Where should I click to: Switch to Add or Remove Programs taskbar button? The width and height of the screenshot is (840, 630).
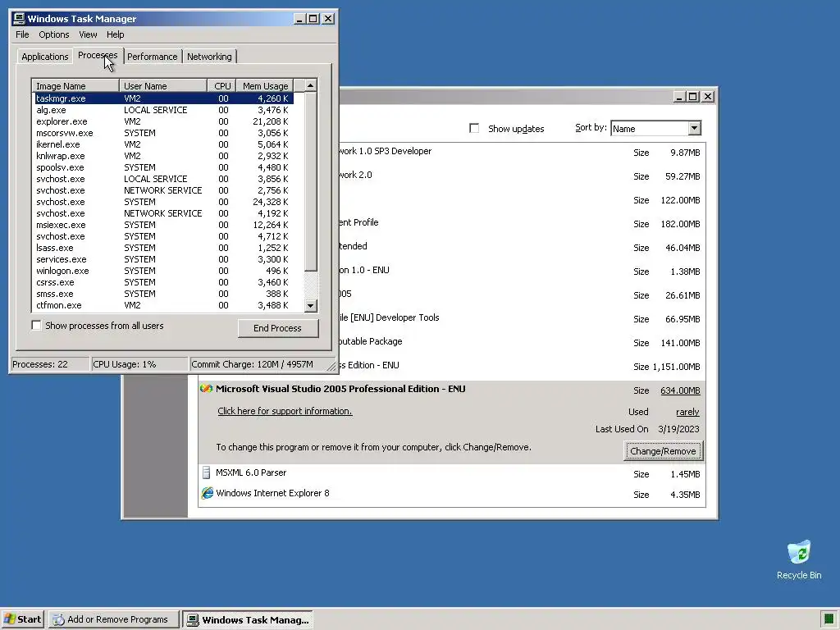(113, 620)
